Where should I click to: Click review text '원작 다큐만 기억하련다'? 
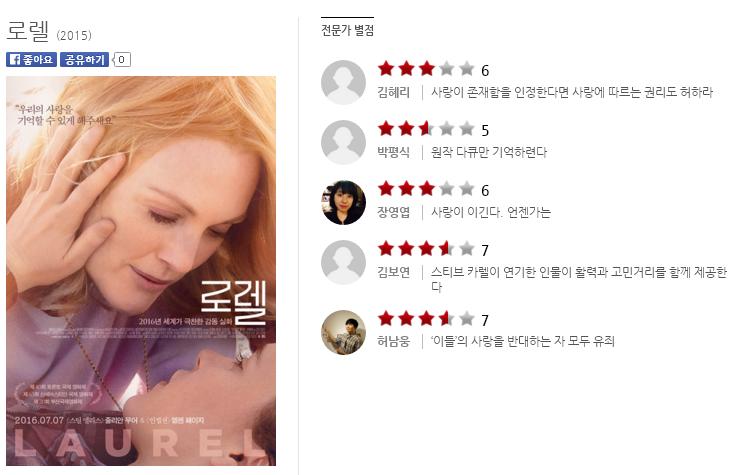tap(489, 152)
